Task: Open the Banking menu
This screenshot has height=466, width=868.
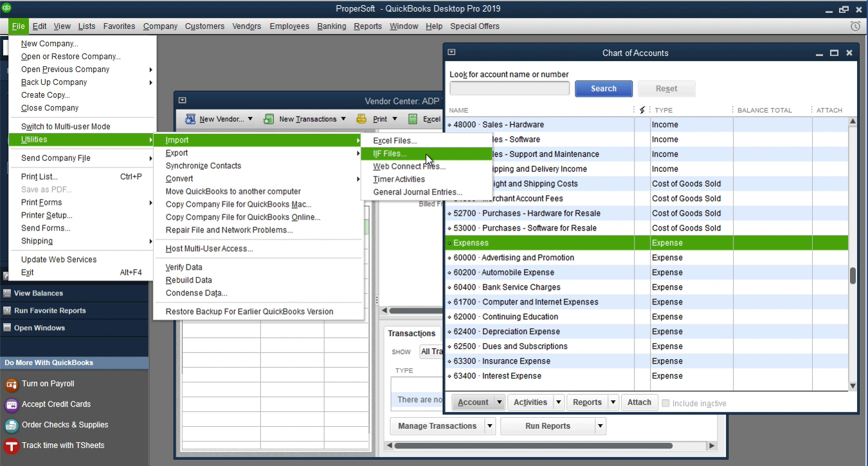Action: point(332,26)
